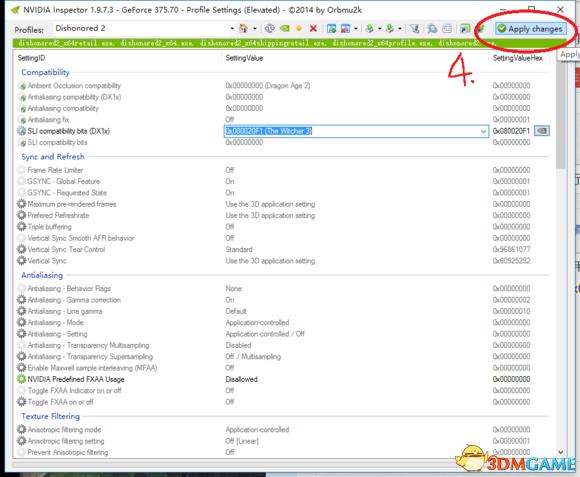Click gear icon beside Triple buffering
Viewport: 580px width, 477px height.
tap(21, 227)
